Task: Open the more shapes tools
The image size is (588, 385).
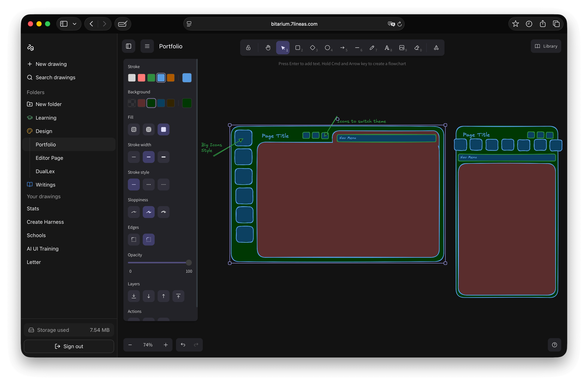Action: click(x=436, y=47)
